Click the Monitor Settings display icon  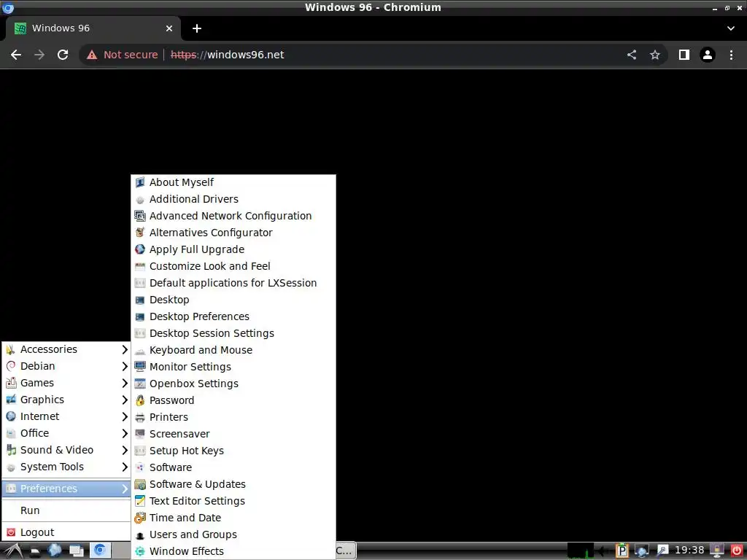[x=139, y=367]
